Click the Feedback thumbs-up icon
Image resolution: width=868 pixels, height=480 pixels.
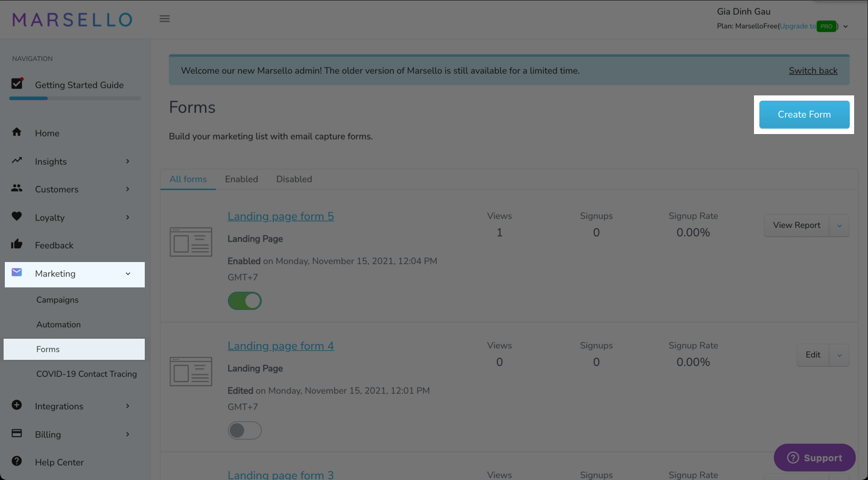tap(17, 244)
